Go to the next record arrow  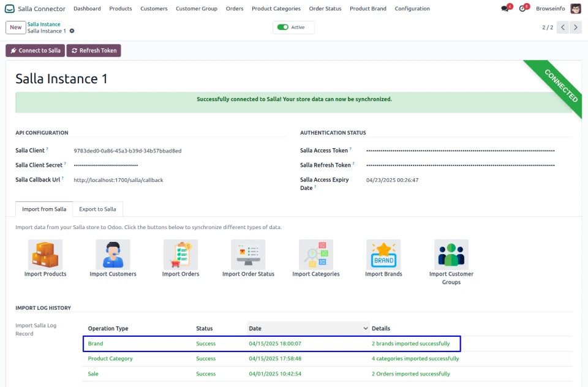(577, 28)
